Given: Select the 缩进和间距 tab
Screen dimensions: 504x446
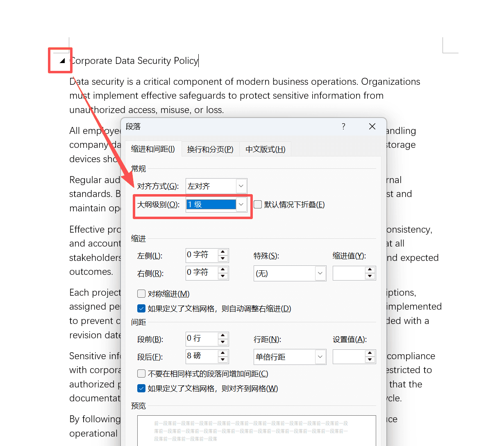Looking at the screenshot, I should [153, 149].
